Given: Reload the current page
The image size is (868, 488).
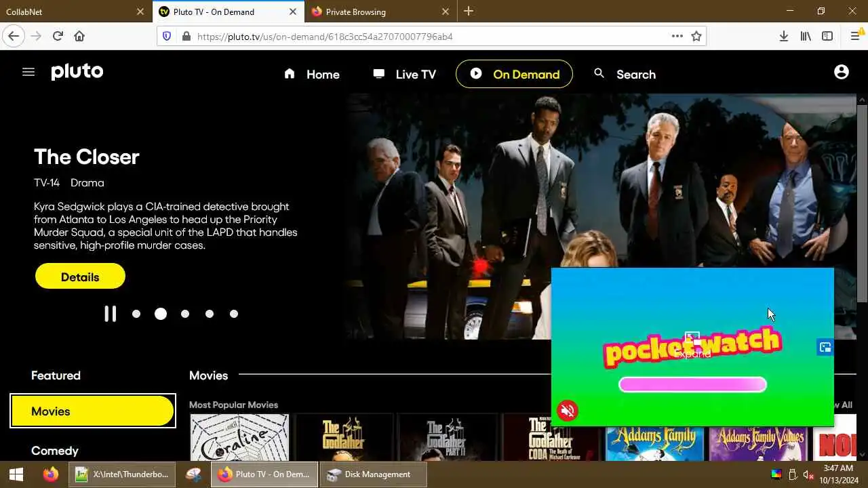Looking at the screenshot, I should click(58, 36).
